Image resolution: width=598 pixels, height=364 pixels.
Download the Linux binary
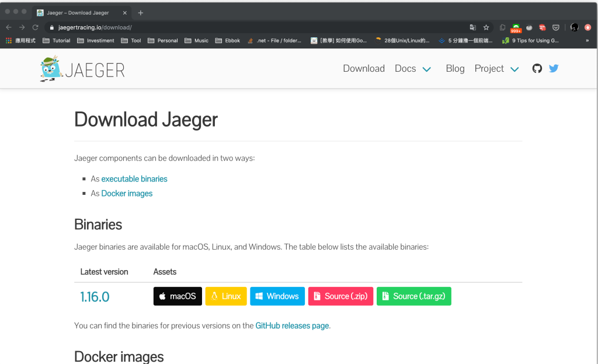coord(226,296)
